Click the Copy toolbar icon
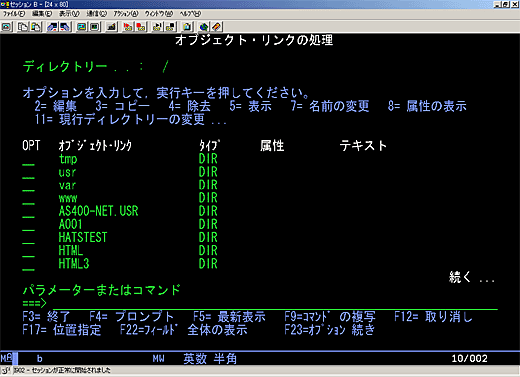This screenshot has width=520, height=377. click(23, 27)
